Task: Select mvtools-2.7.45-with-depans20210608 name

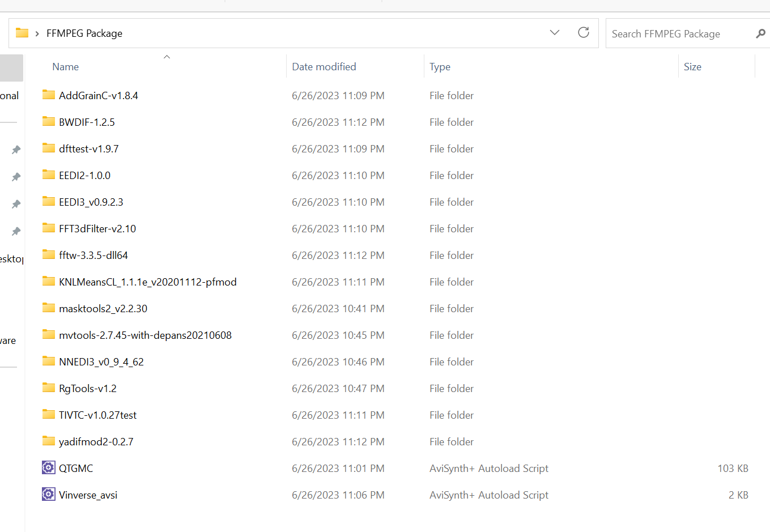Action: 146,335
